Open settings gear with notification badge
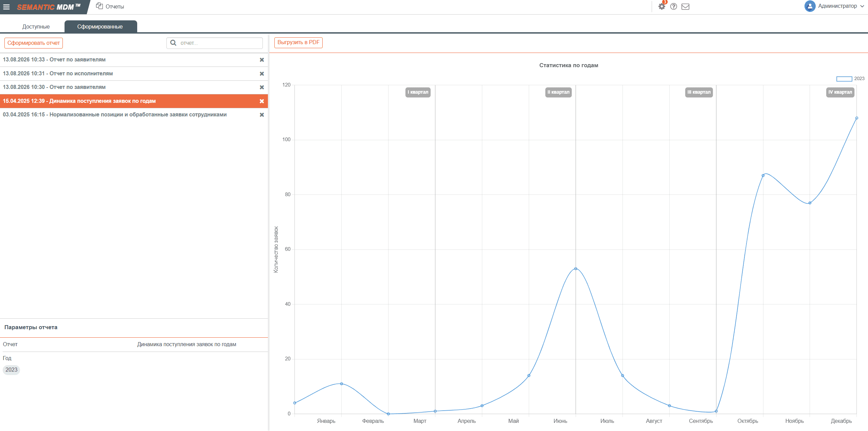The height and width of the screenshot is (431, 868). (662, 6)
